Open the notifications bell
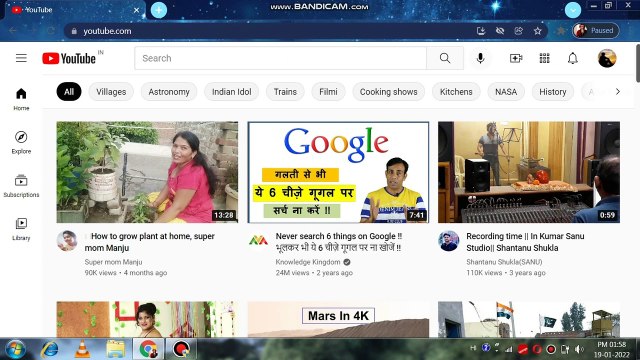Viewport: 640px width, 360px height. click(x=573, y=58)
